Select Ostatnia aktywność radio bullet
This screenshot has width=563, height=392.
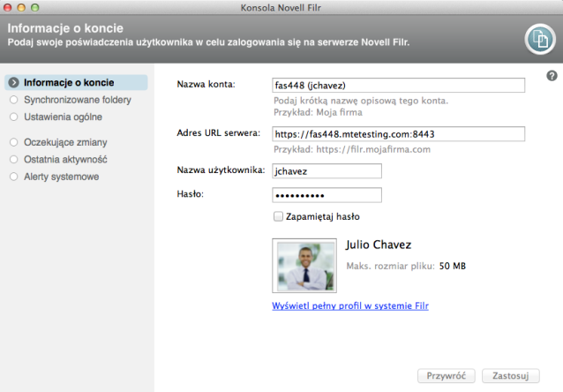[x=13, y=160]
